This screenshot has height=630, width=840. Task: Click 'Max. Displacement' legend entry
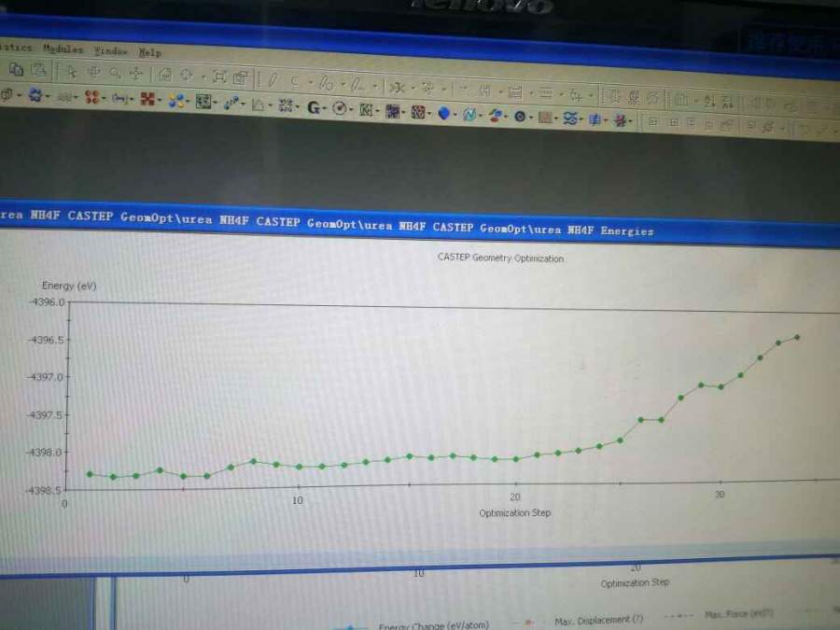(598, 621)
